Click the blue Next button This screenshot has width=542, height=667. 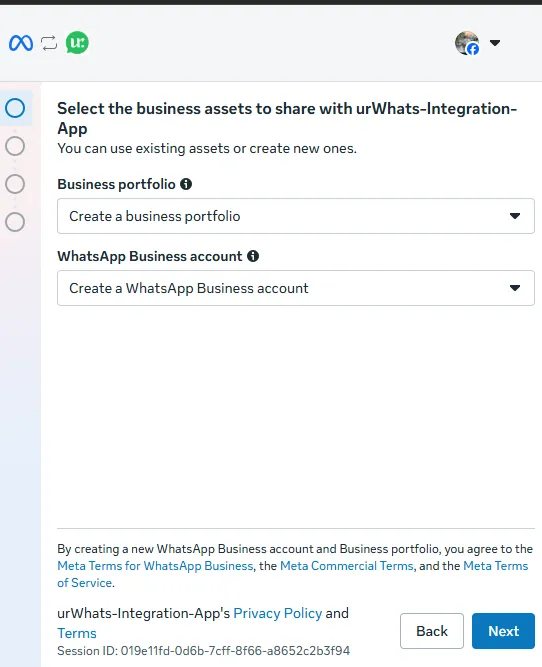point(503,631)
